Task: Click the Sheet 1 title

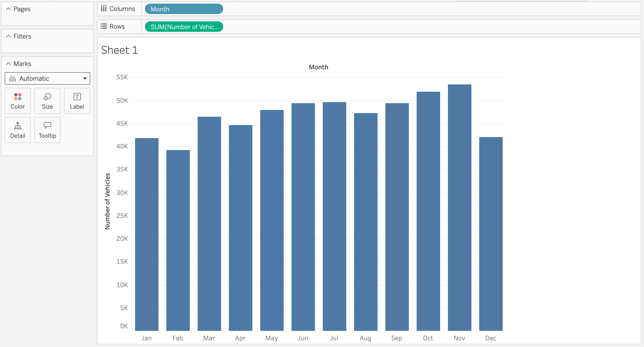Action: click(119, 50)
